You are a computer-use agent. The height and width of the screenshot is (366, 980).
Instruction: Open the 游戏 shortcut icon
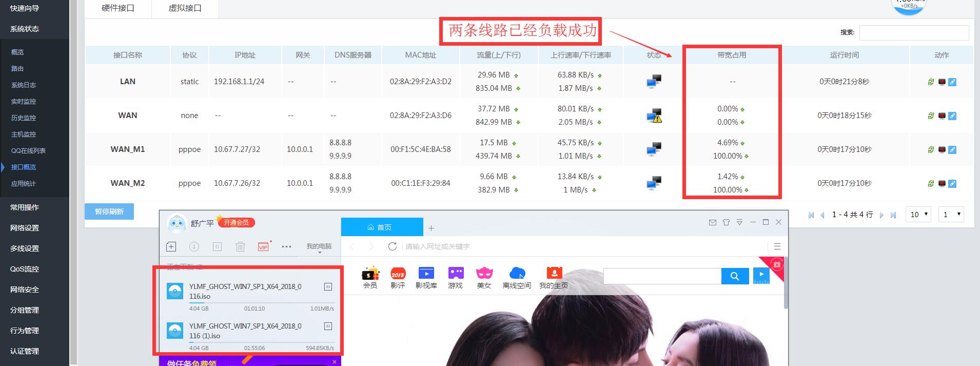[456, 278]
